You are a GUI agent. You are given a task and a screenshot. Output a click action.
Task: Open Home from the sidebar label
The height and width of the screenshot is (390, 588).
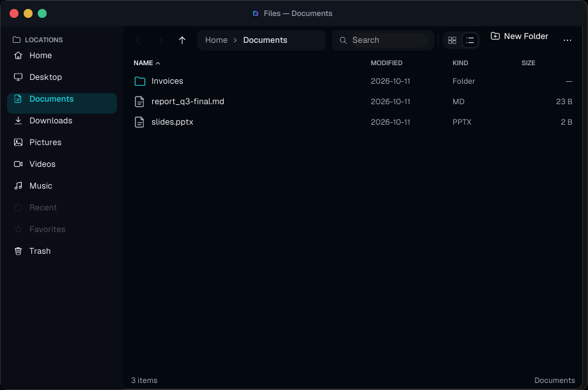[40, 56]
